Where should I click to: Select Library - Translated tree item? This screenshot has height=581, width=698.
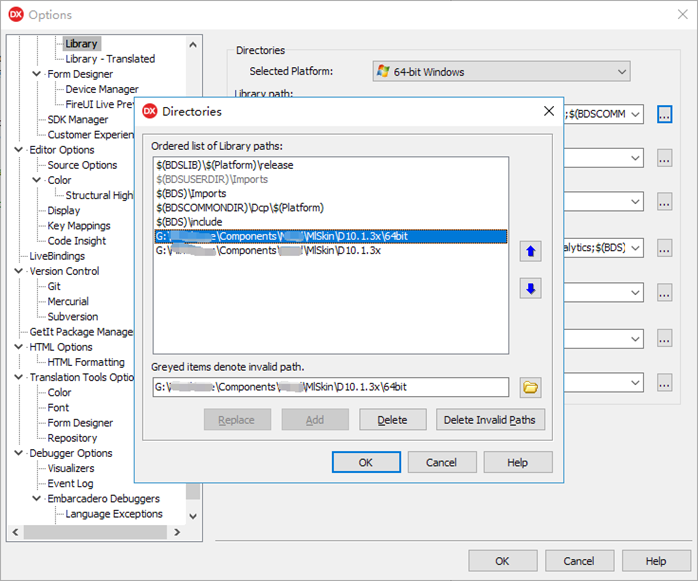[110, 59]
